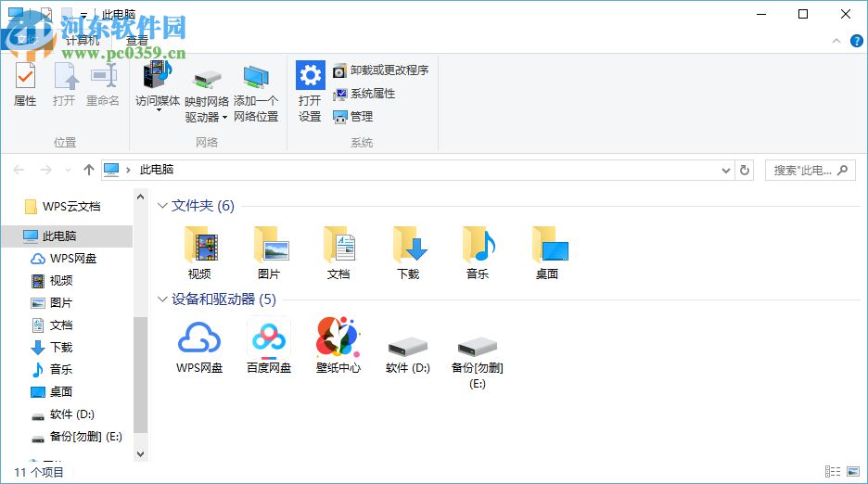
Task: Click navigation pane scroll up arrow
Action: 141,197
